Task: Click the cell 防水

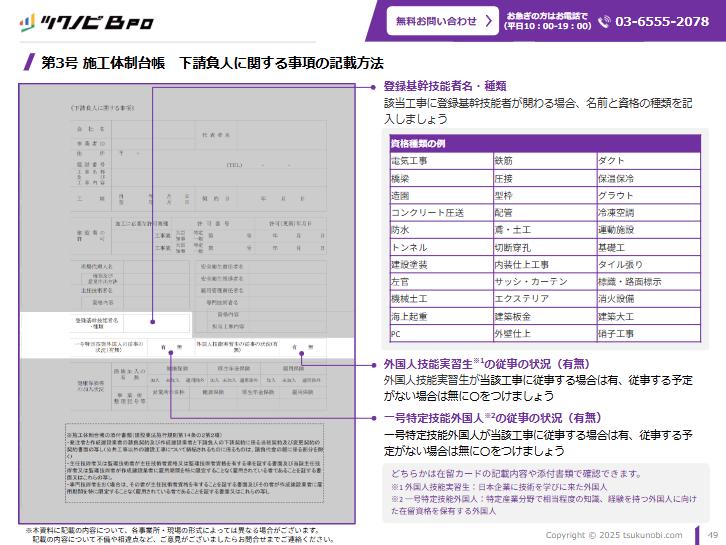Action: click(x=441, y=230)
